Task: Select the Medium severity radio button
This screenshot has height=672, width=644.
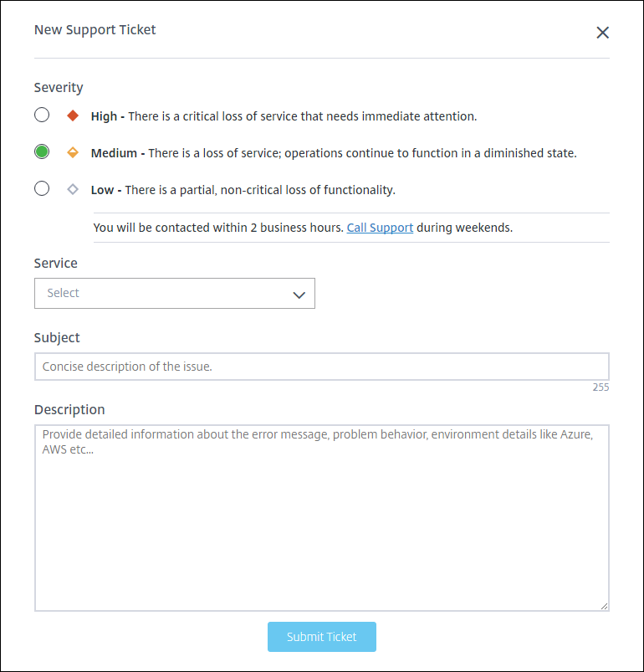Action: click(42, 152)
